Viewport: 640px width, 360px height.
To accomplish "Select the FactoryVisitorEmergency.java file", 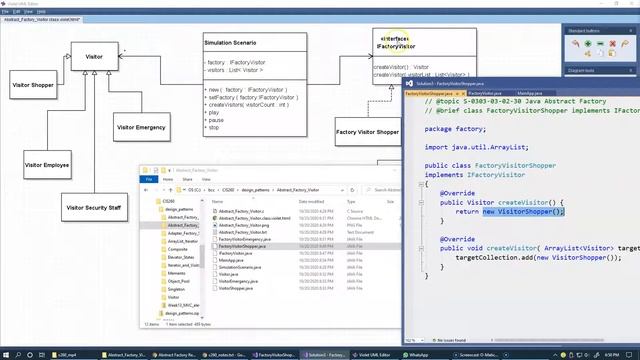I will pos(244,239).
